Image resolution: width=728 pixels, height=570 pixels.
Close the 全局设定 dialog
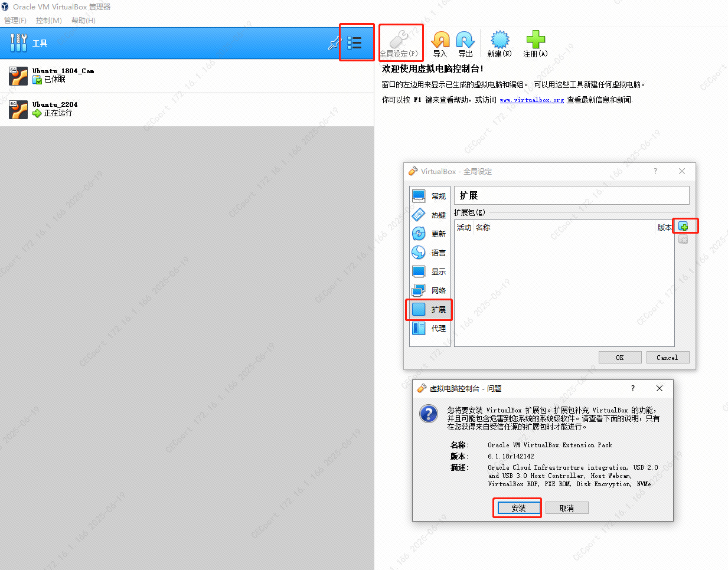(x=682, y=171)
